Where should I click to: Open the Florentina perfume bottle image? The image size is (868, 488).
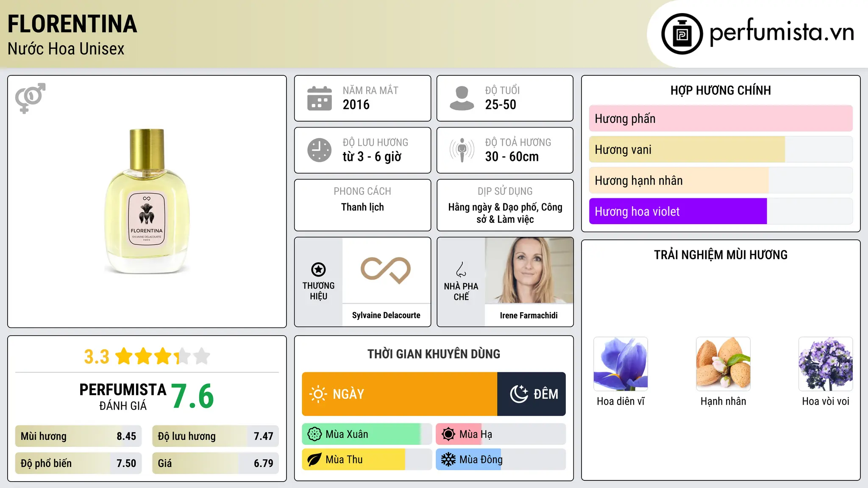tap(147, 201)
